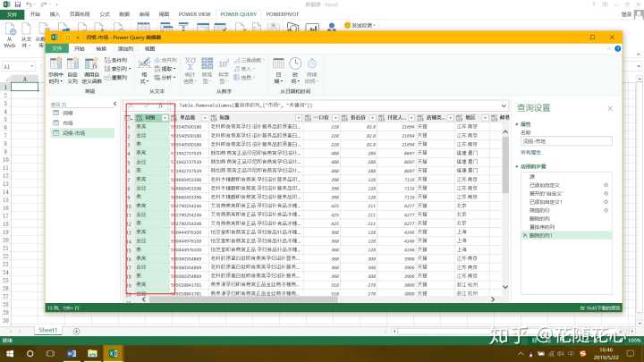644x362 pixels.
Task: Click the query name input field
Action: [566, 141]
